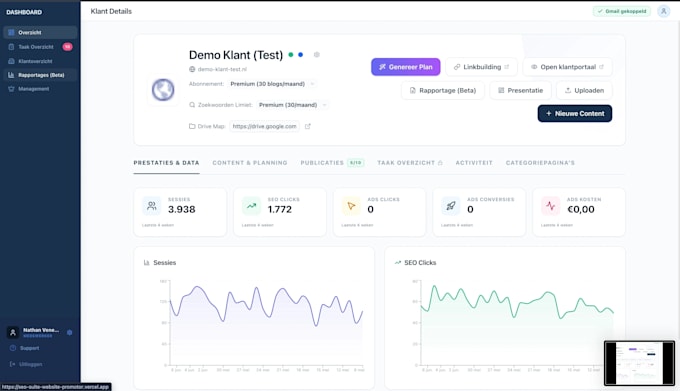Go to Klantoverzicht in the sidebar

pyautogui.click(x=40, y=61)
